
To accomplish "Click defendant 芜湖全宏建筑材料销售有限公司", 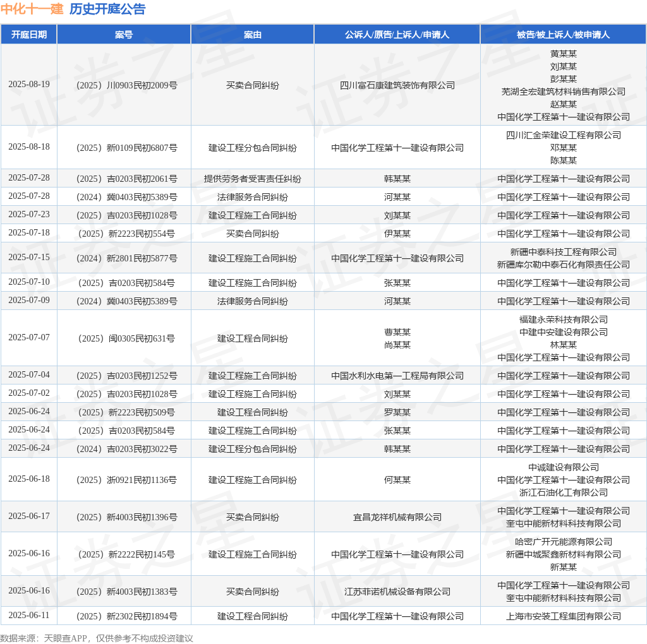I will coord(563,92).
